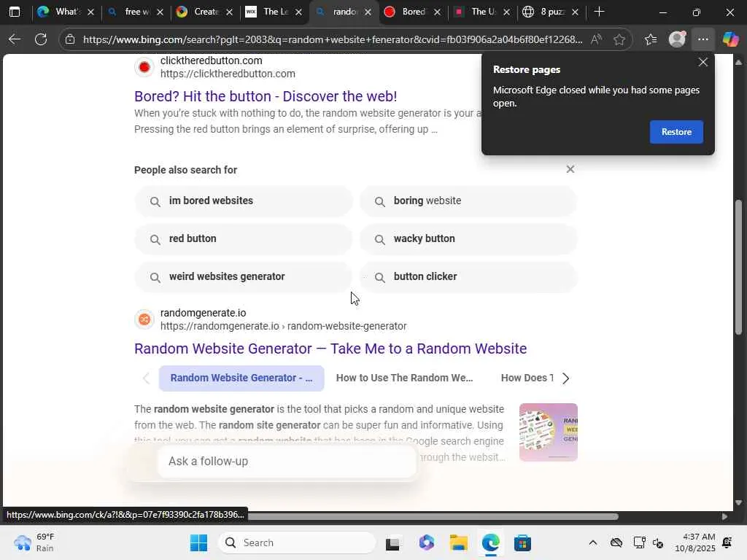Switch to the What's new tab
The height and width of the screenshot is (560, 747).
[x=66, y=12]
